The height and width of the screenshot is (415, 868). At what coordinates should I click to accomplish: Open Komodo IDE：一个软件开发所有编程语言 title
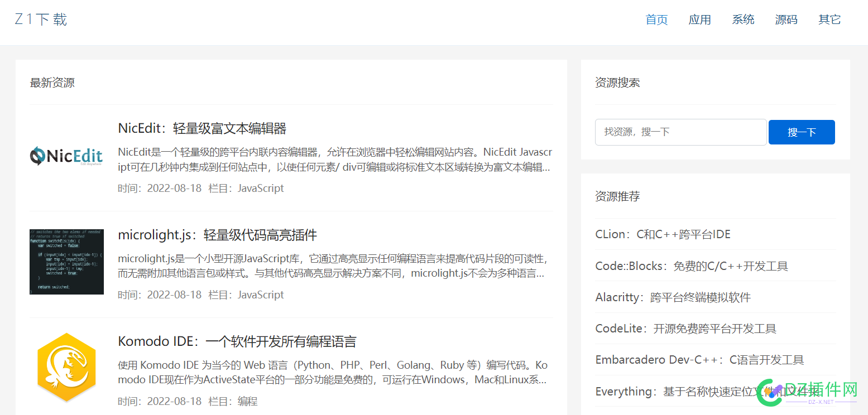[237, 341]
